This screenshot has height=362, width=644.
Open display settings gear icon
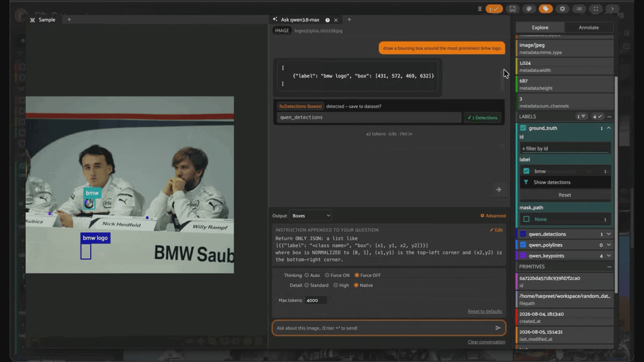562,9
